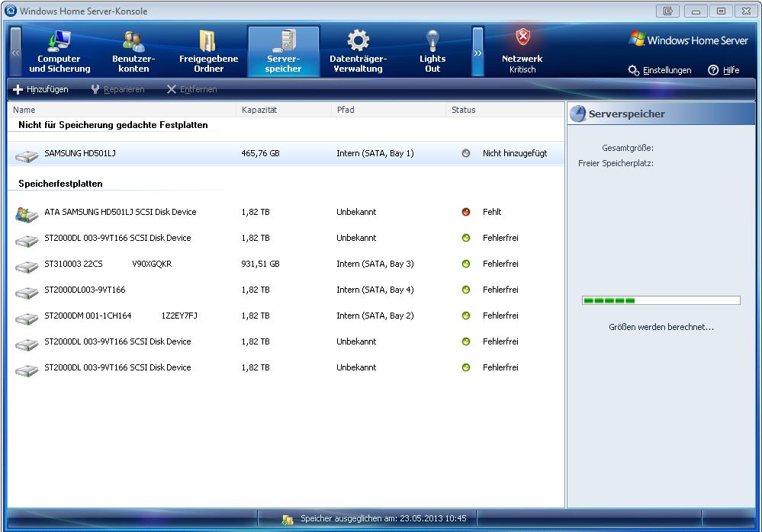Viewport: 762px width, 532px height.
Task: Click the 'Intern (SATA, Bay 2)' path
Action: tap(375, 316)
